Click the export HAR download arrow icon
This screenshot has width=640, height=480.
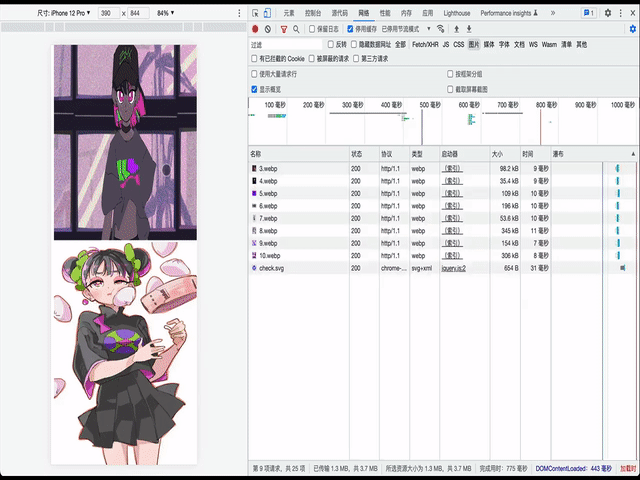pos(469,29)
